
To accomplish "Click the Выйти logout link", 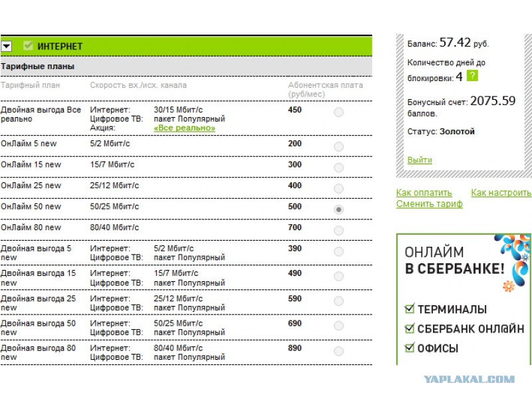I will (420, 160).
